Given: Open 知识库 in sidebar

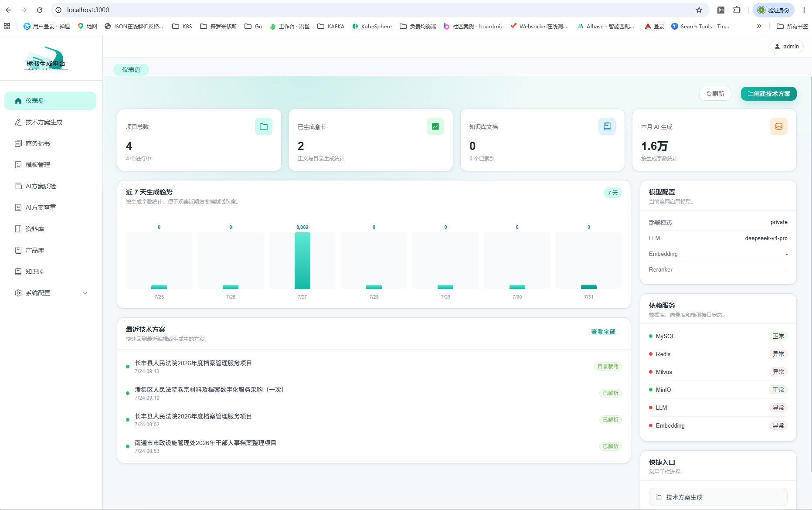Looking at the screenshot, I should tap(50, 272).
